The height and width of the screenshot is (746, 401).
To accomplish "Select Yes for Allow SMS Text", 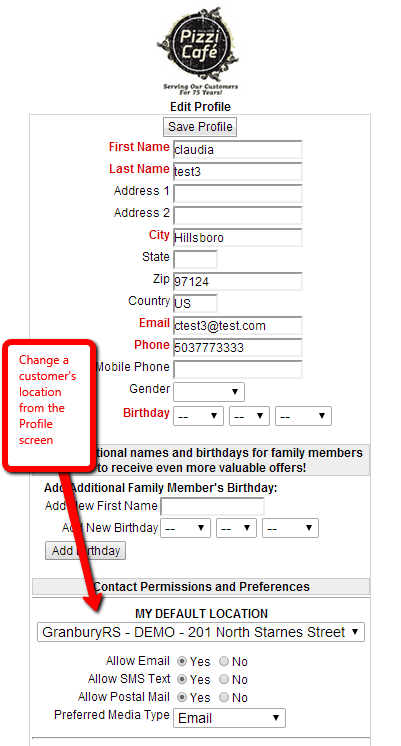I will [182, 679].
